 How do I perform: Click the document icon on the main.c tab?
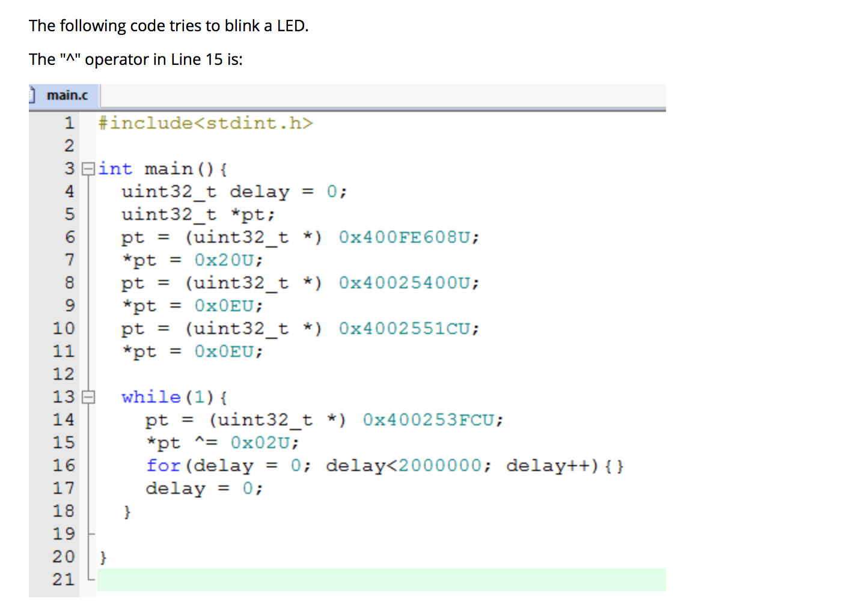(x=33, y=94)
